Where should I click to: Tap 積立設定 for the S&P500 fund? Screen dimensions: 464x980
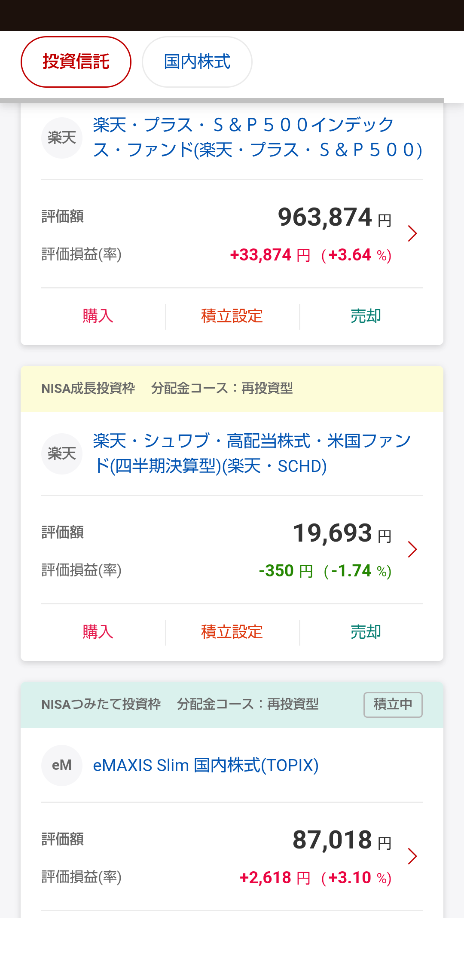click(x=232, y=316)
